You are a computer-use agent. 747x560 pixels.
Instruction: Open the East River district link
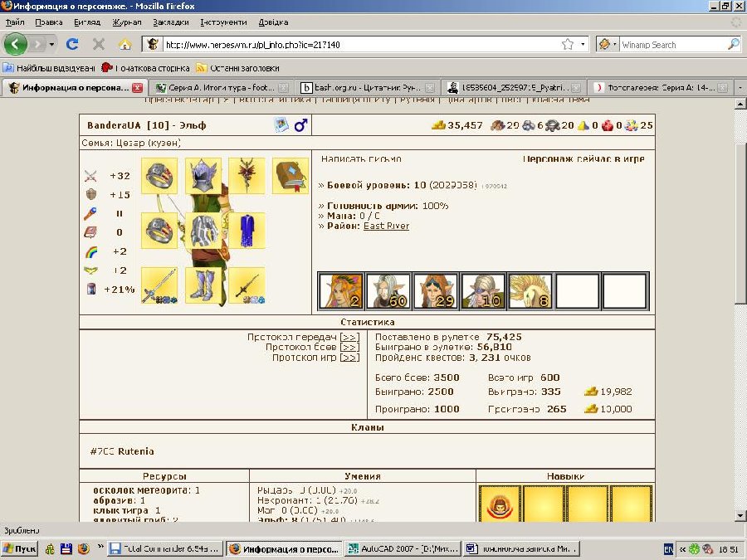click(386, 226)
